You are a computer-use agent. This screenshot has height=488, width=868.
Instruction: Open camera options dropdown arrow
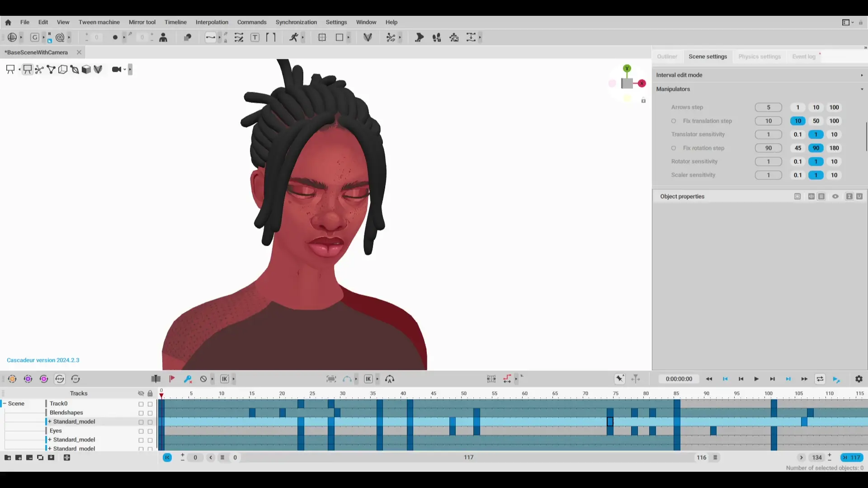pyautogui.click(x=125, y=70)
